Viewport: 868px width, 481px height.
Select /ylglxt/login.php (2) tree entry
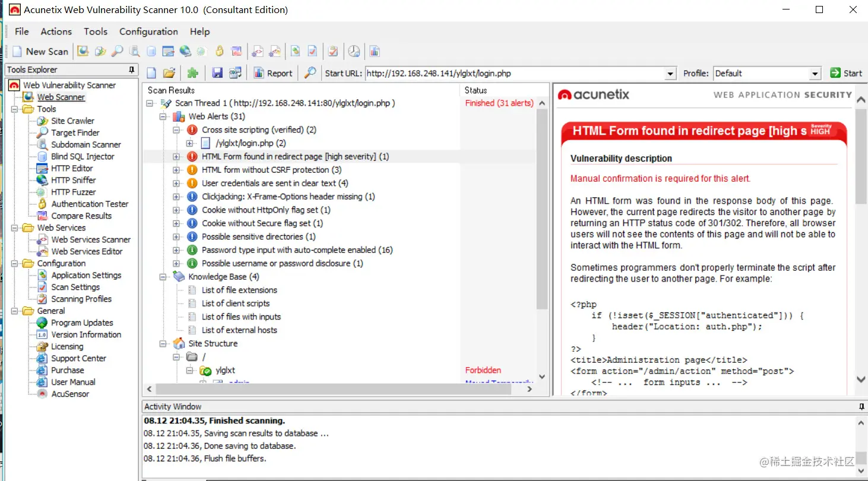251,143
